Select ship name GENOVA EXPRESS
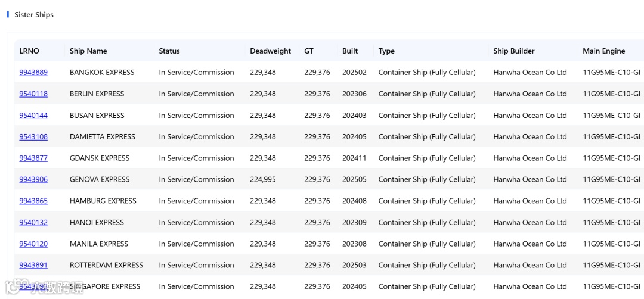The image size is (644, 299). point(100,179)
